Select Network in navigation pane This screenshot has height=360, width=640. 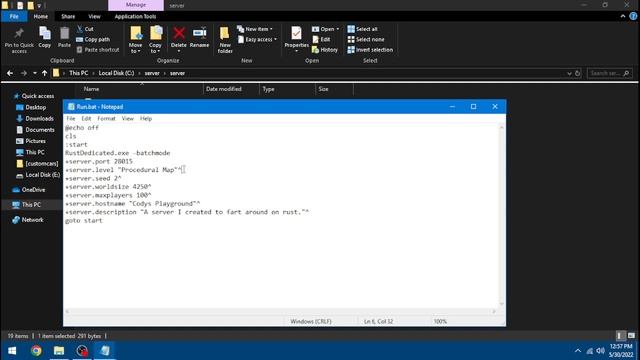coord(28,220)
